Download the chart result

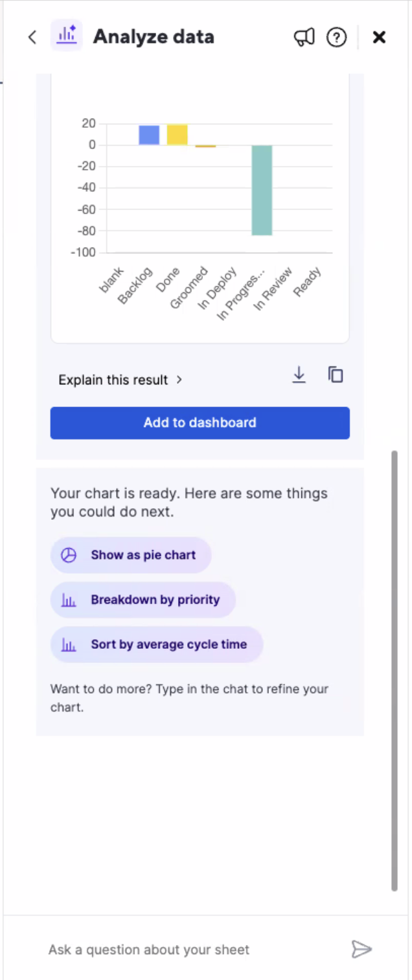click(x=299, y=375)
